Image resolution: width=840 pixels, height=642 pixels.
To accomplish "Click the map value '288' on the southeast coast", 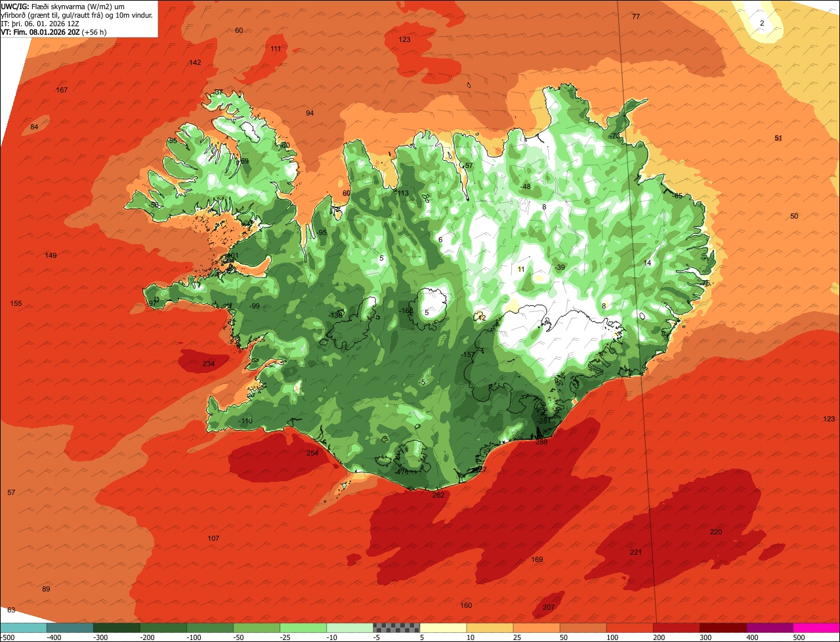I will (x=541, y=442).
